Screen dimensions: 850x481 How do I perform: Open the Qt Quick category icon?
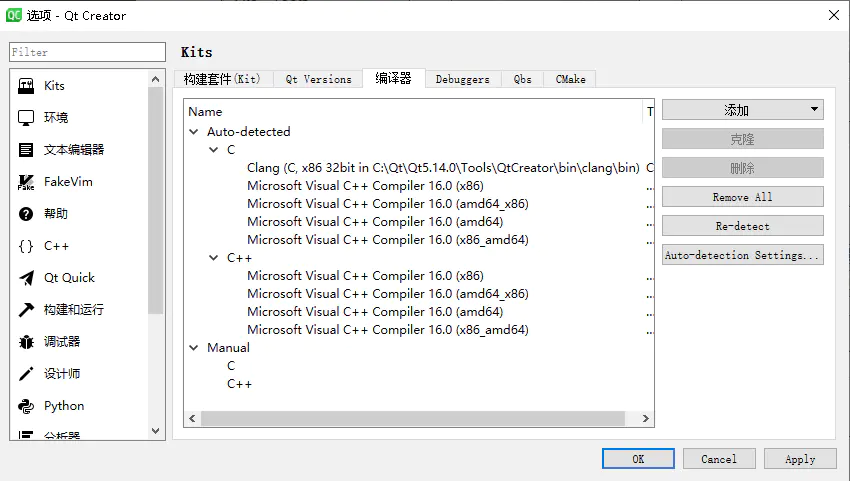click(x=26, y=278)
